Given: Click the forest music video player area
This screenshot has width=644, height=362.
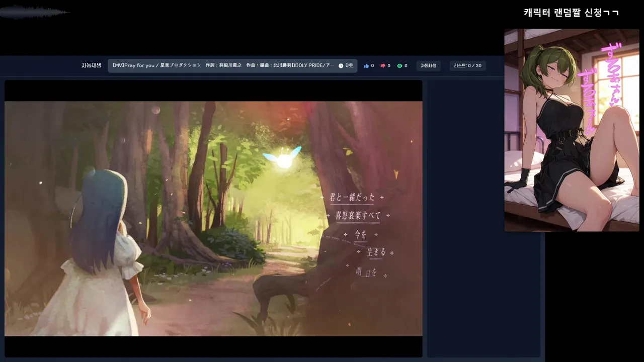Looking at the screenshot, I should point(213,219).
